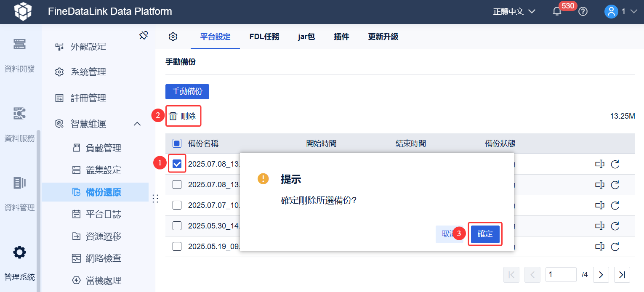The height and width of the screenshot is (292, 644).
Task: Open the 正體中文 language dropdown
Action: (x=514, y=12)
